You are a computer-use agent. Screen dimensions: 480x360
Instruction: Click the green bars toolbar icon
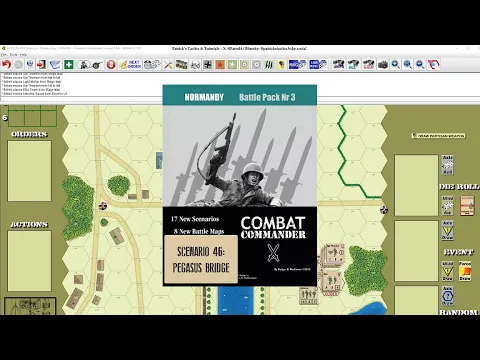click(x=269, y=64)
